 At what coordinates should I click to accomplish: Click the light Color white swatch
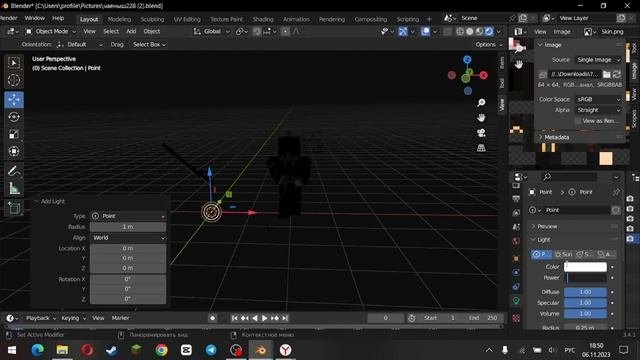pyautogui.click(x=585, y=267)
